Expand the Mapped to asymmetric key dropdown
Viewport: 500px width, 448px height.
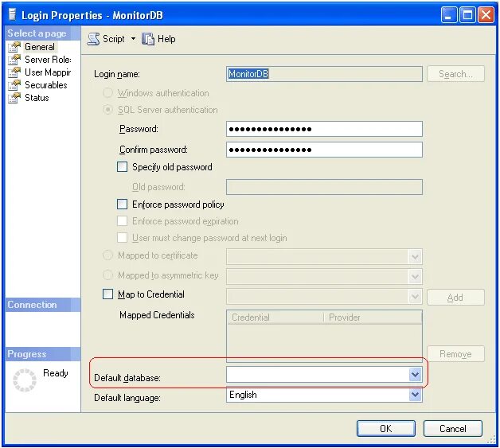coord(415,277)
